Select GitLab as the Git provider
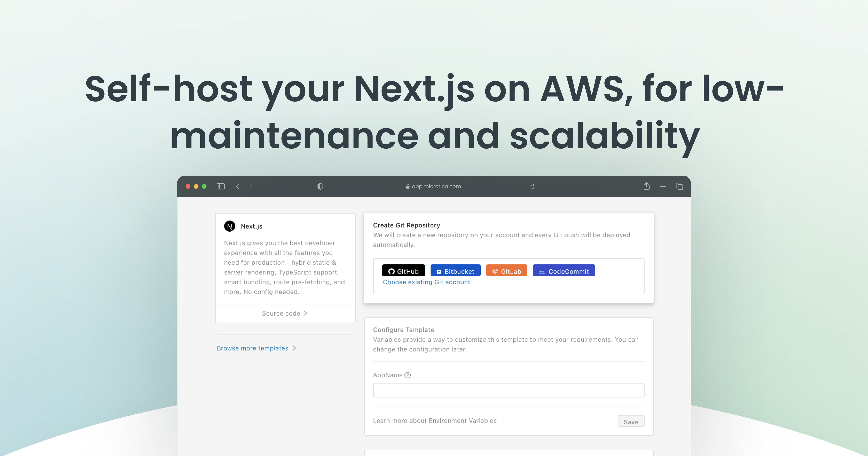The image size is (868, 456). pyautogui.click(x=507, y=271)
